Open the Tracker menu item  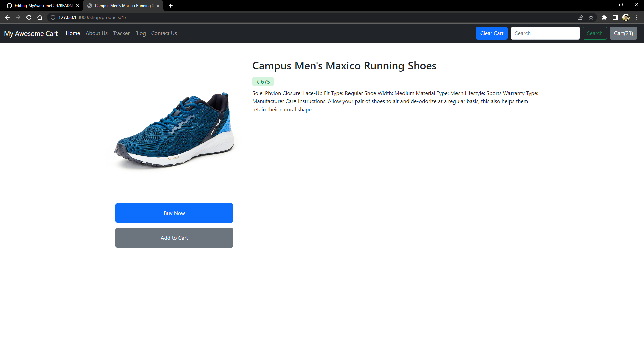point(121,33)
